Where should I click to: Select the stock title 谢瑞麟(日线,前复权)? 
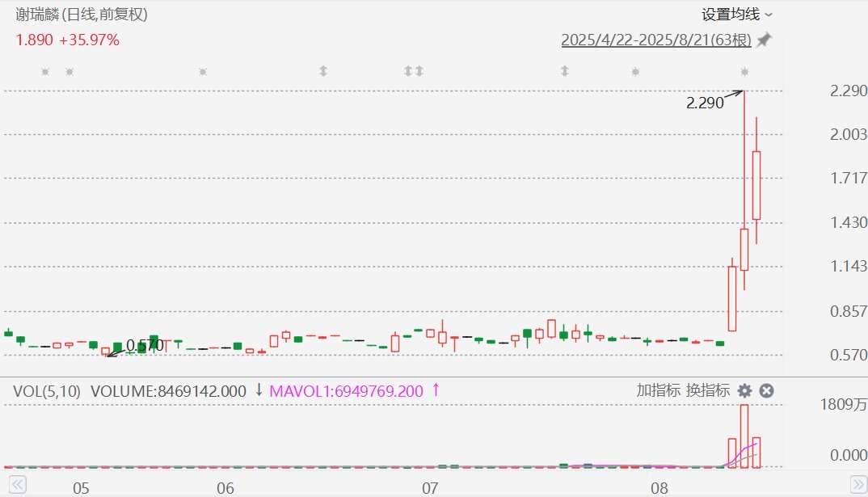click(82, 14)
